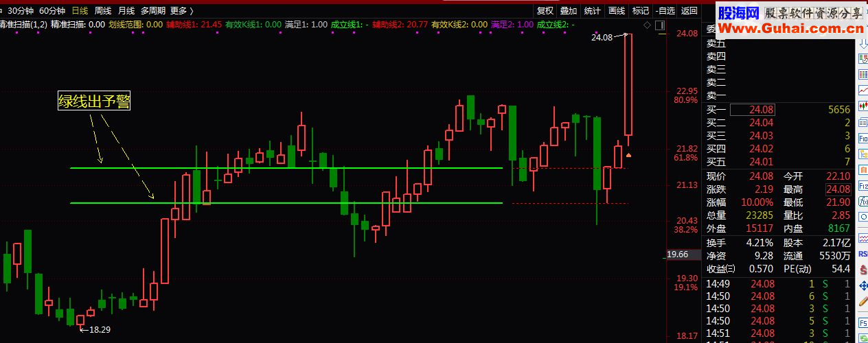Open the 多周期 multi-period view

coord(153,11)
